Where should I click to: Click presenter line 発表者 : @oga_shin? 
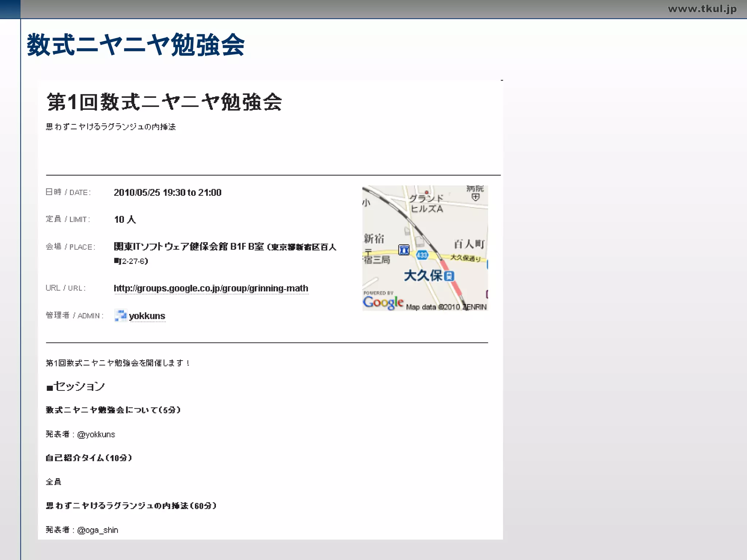click(82, 530)
